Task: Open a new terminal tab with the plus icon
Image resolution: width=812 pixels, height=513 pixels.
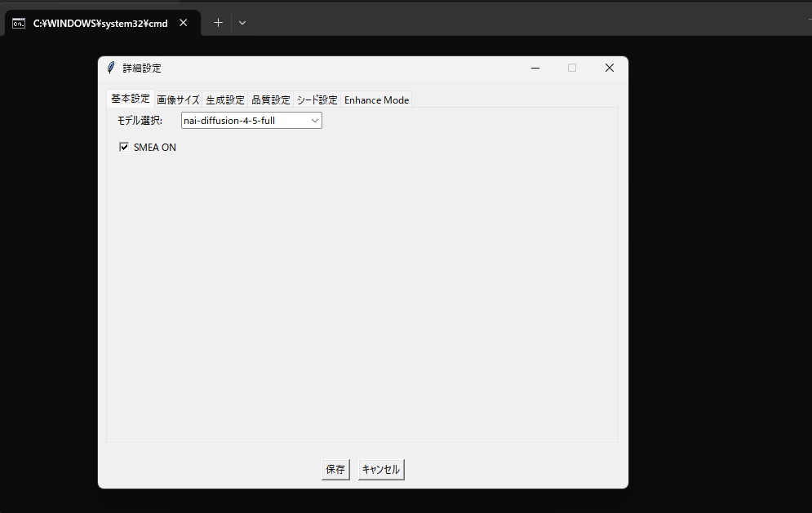Action: [x=217, y=23]
